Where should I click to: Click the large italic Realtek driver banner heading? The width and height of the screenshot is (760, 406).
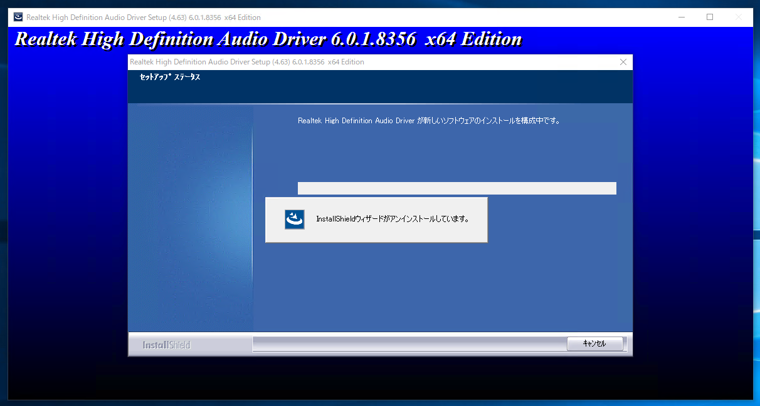click(268, 39)
